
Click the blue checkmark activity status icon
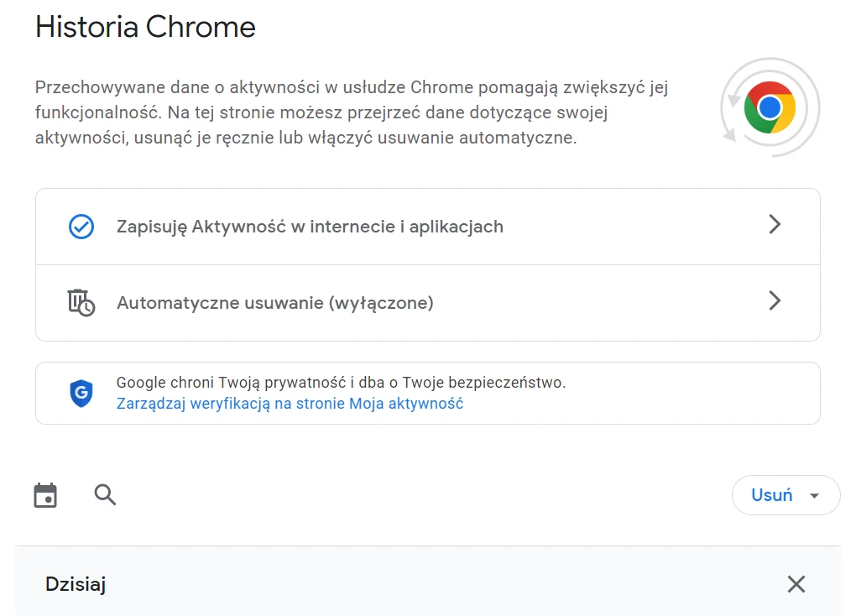pyautogui.click(x=80, y=225)
